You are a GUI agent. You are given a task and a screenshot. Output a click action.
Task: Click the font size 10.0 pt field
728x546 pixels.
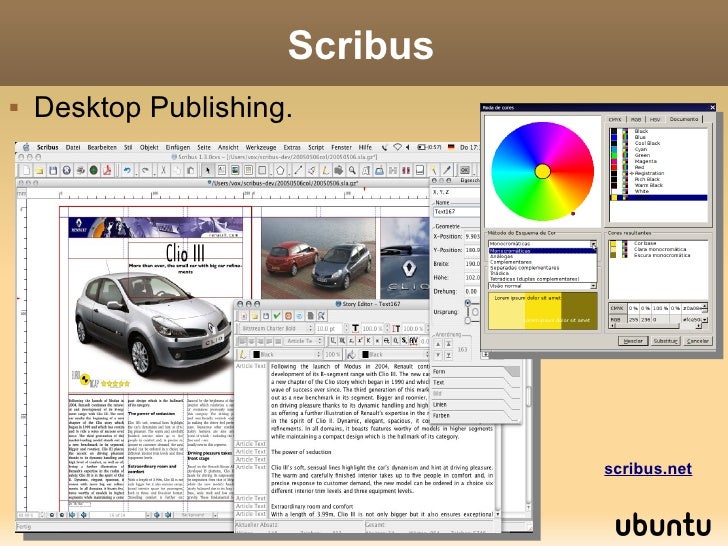[329, 328]
